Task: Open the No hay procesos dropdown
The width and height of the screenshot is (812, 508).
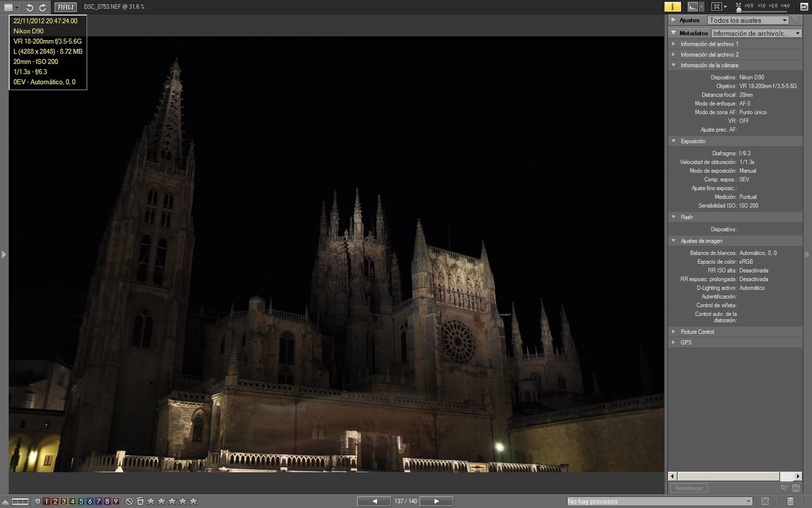Action: (659, 501)
